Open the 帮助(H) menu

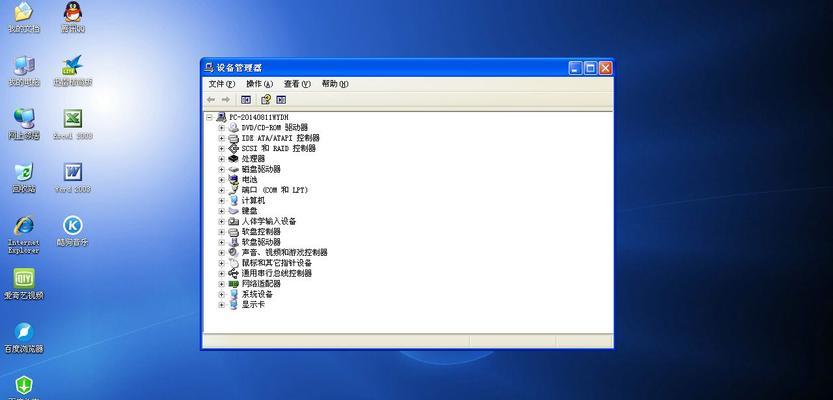click(x=335, y=84)
